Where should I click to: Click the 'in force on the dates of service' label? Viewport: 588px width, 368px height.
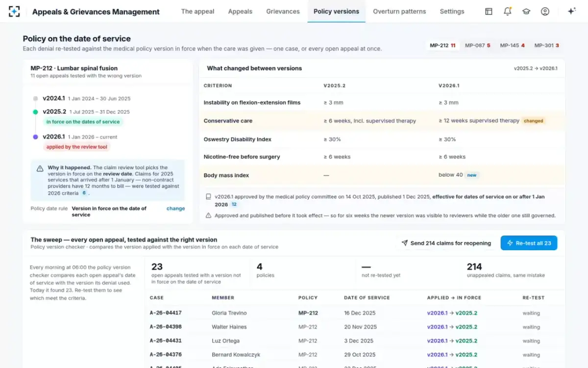point(83,122)
